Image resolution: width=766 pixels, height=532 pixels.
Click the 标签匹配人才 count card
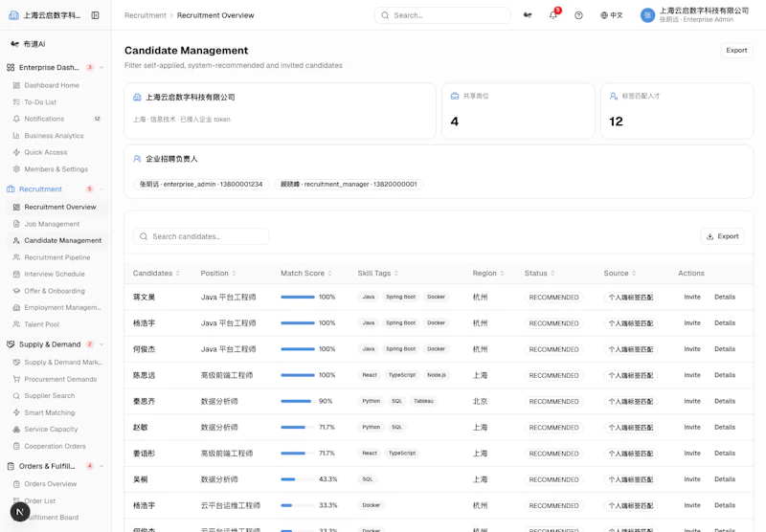(677, 111)
